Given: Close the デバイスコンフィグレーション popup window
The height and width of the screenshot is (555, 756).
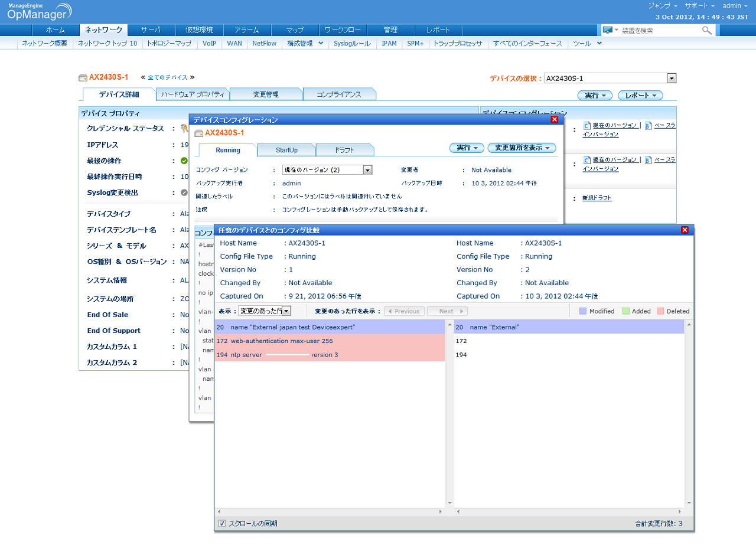Looking at the screenshot, I should [x=554, y=120].
